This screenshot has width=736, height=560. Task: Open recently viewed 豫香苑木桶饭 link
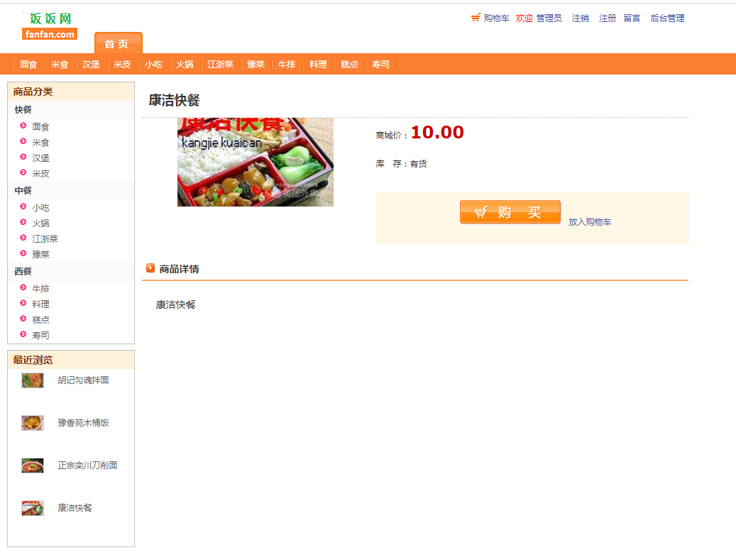(83, 422)
